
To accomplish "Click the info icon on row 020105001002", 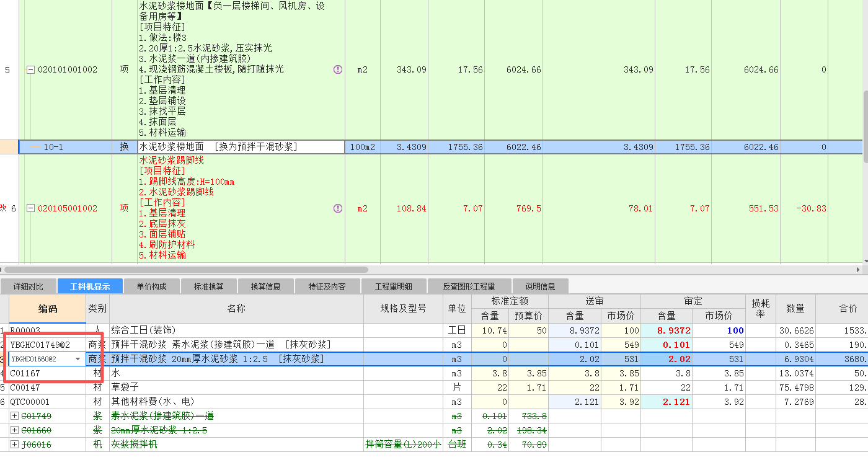I will coord(338,208).
